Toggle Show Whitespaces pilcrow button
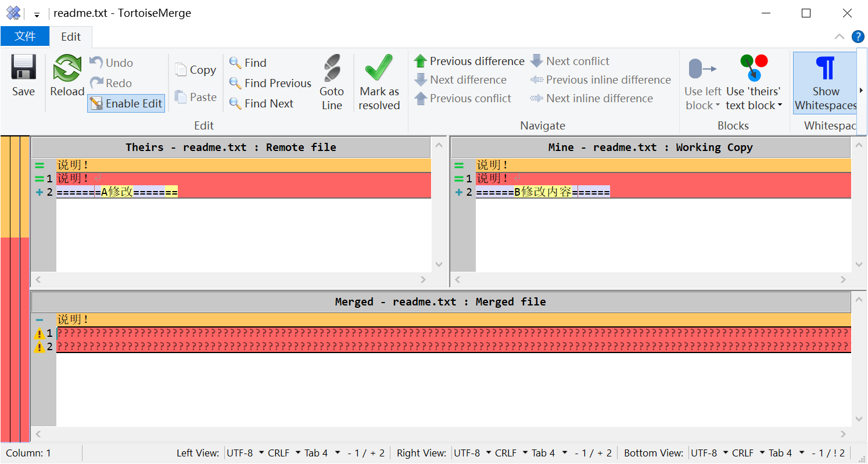868x464 pixels. click(826, 82)
